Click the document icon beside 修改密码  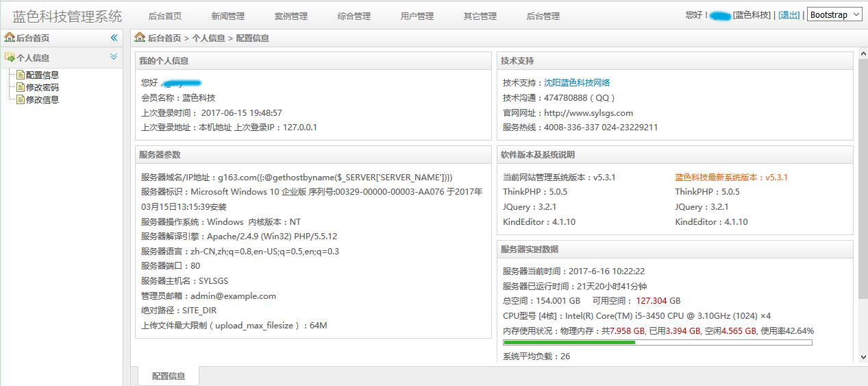coord(21,87)
